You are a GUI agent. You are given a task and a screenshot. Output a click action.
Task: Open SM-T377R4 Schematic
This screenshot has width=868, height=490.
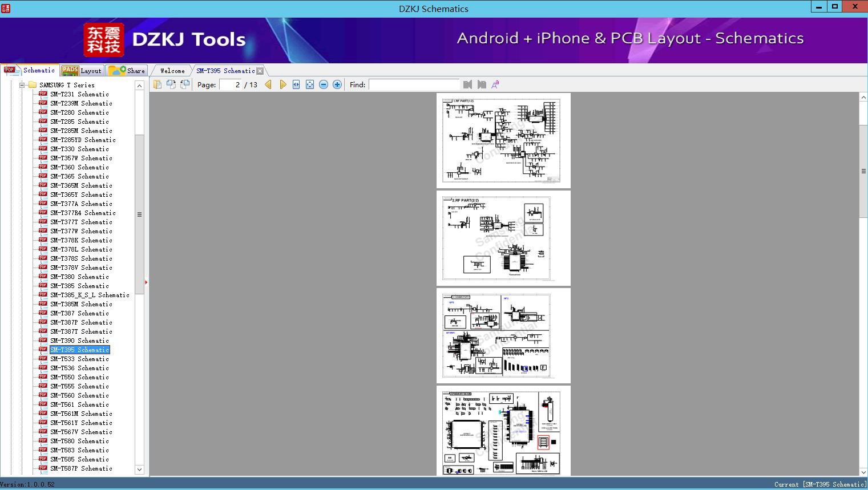click(83, 213)
